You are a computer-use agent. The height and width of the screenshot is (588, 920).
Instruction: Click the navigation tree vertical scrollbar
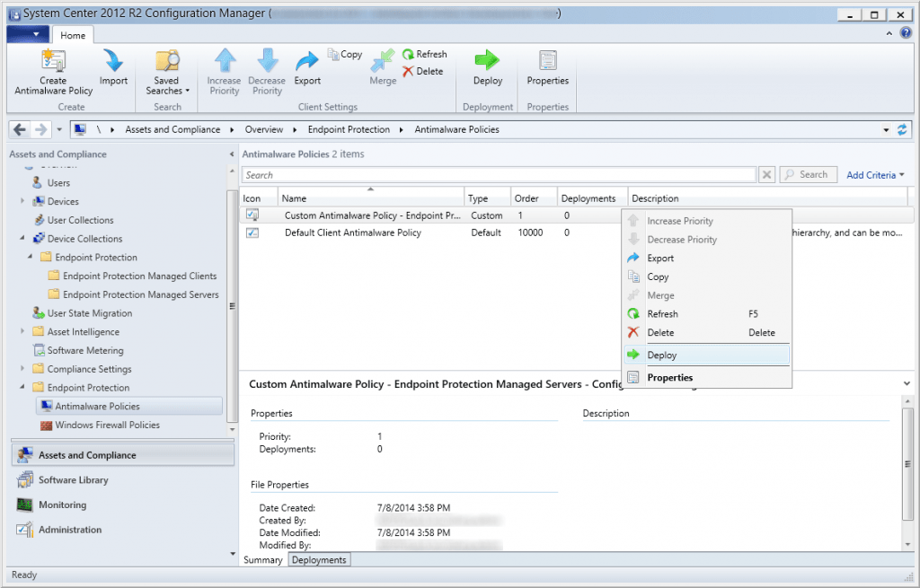click(x=233, y=305)
